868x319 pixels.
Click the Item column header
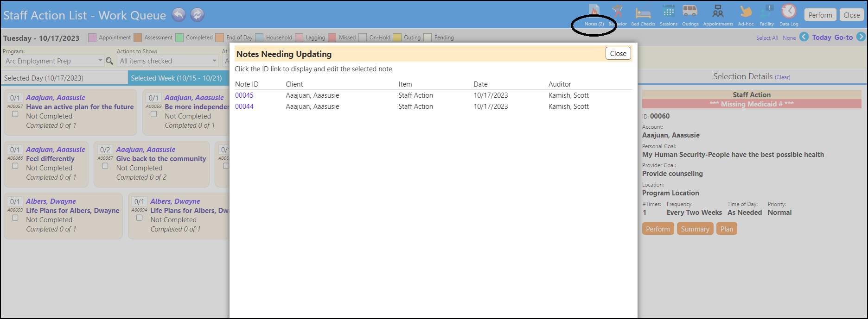point(405,84)
